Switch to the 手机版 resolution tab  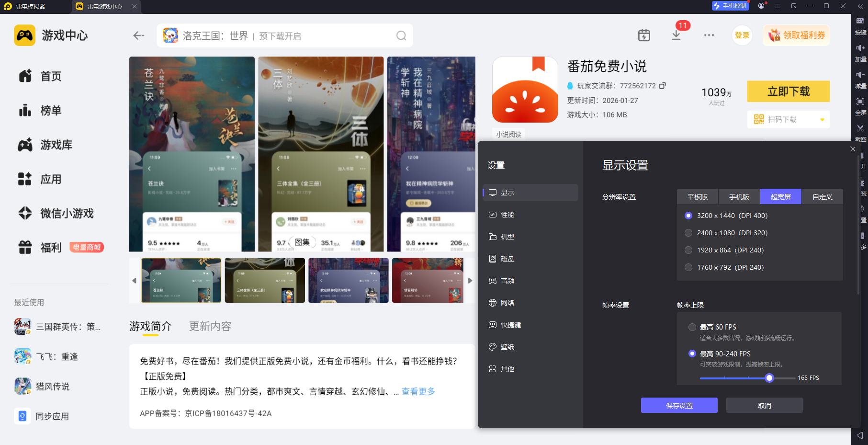point(739,197)
